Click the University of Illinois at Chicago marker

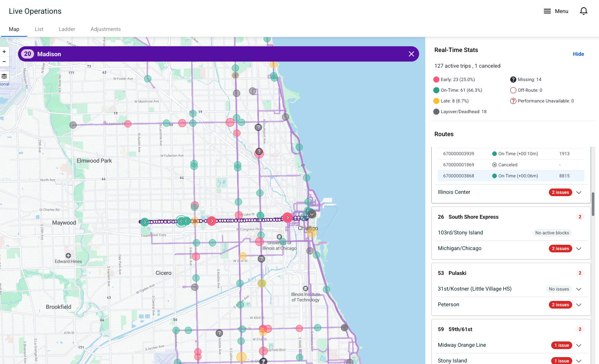coord(279,237)
